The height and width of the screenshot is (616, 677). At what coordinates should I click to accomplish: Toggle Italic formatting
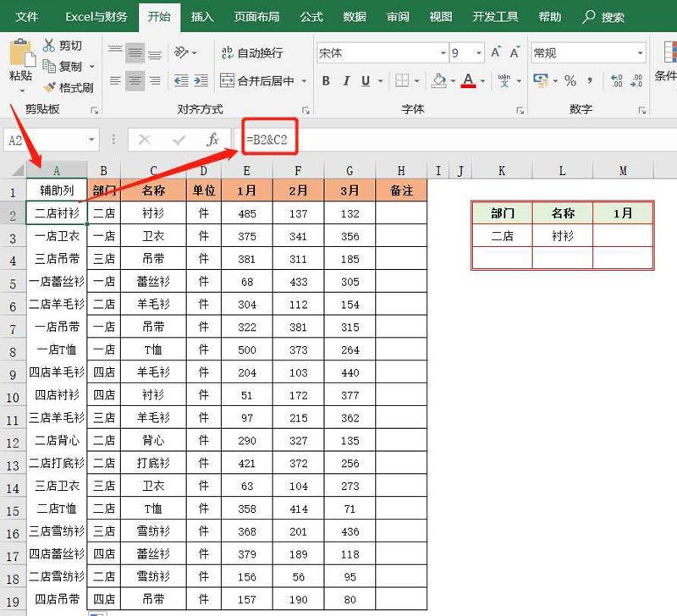(x=346, y=80)
